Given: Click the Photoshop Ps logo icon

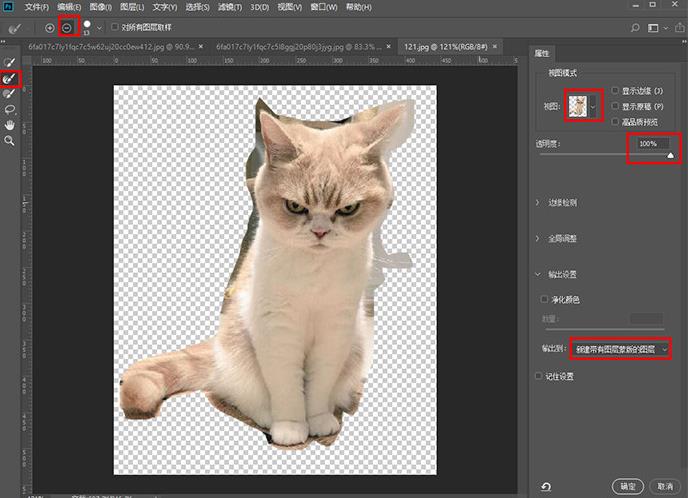Looking at the screenshot, I should (x=8, y=6).
